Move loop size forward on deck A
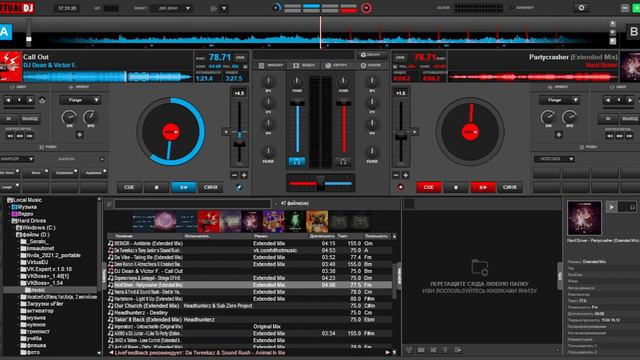 [30, 100]
